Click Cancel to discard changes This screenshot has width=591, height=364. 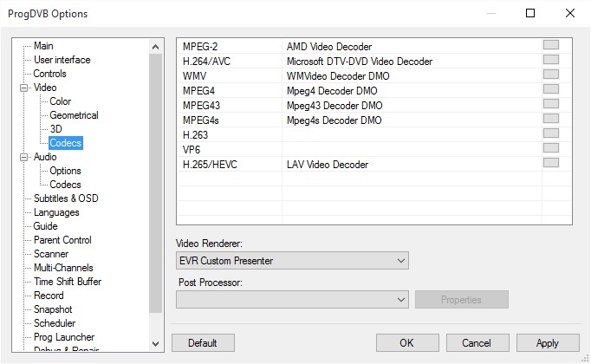[x=477, y=343]
